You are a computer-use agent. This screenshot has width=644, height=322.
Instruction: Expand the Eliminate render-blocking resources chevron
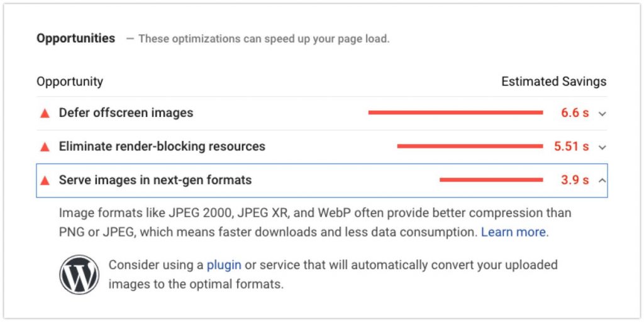point(602,147)
